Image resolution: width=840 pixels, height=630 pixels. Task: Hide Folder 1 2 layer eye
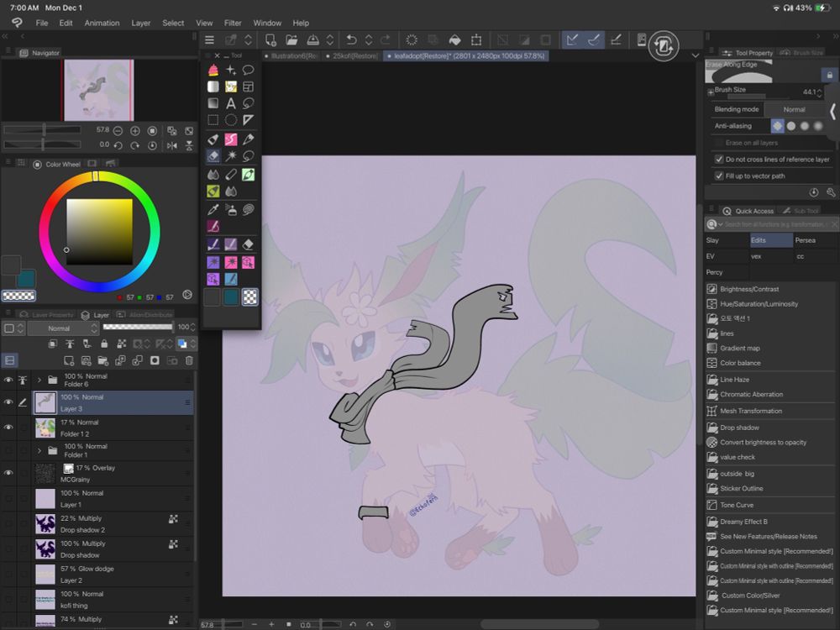[x=8, y=427]
